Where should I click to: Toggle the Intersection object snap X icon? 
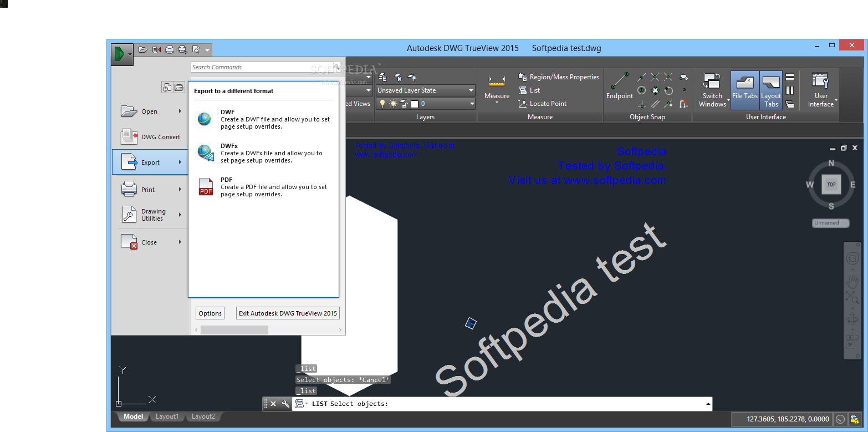pyautogui.click(x=655, y=77)
